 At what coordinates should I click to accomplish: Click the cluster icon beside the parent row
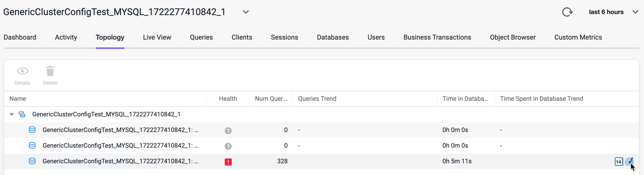22,114
